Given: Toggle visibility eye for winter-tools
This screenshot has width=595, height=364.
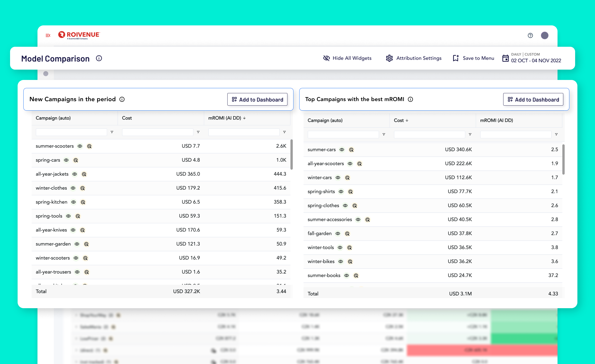Looking at the screenshot, I should pyautogui.click(x=340, y=248).
